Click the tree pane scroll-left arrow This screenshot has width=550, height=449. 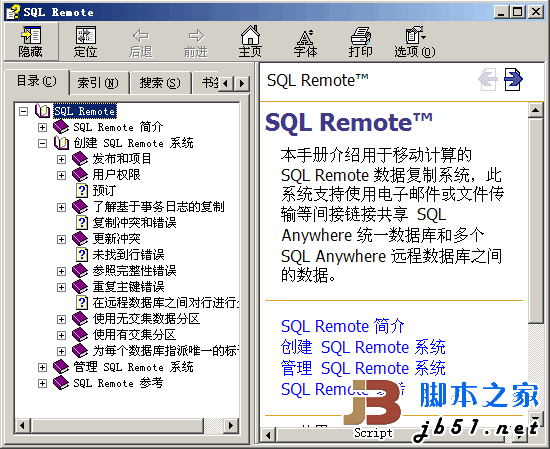tap(22, 426)
